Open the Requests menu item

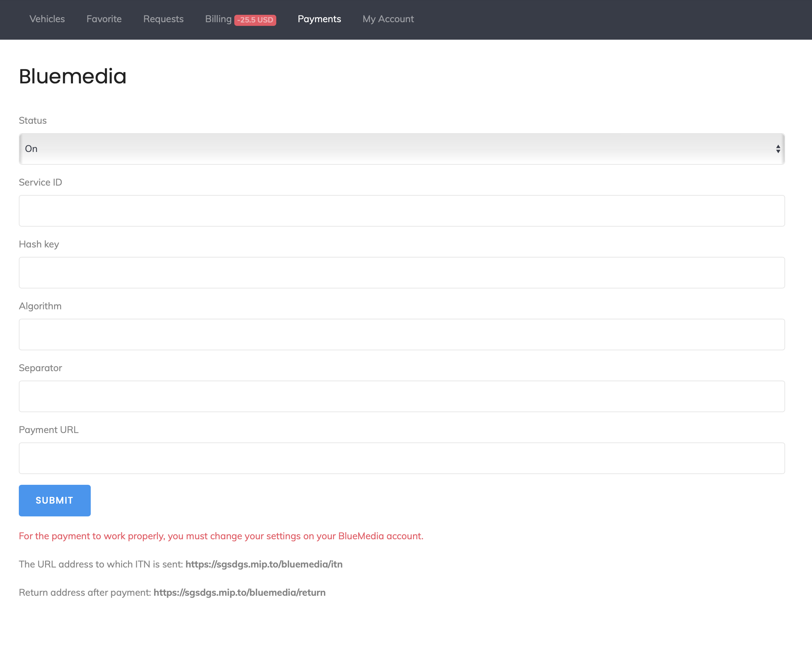pos(163,19)
